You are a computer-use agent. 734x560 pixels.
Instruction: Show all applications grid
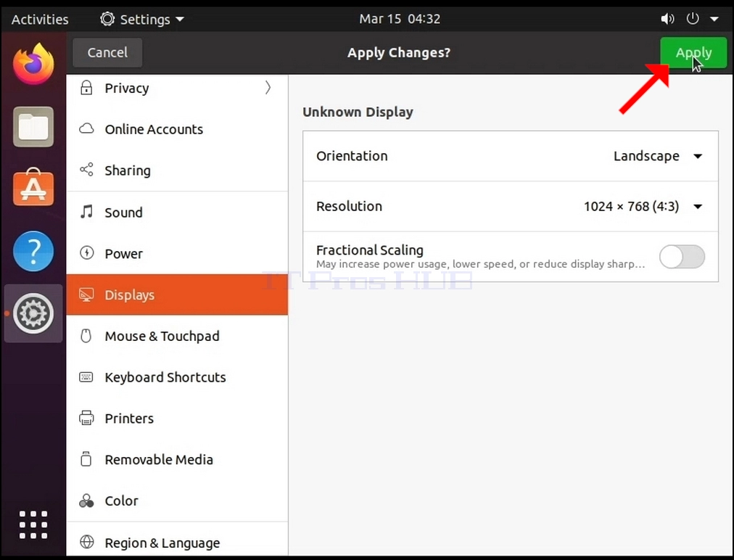[33, 524]
